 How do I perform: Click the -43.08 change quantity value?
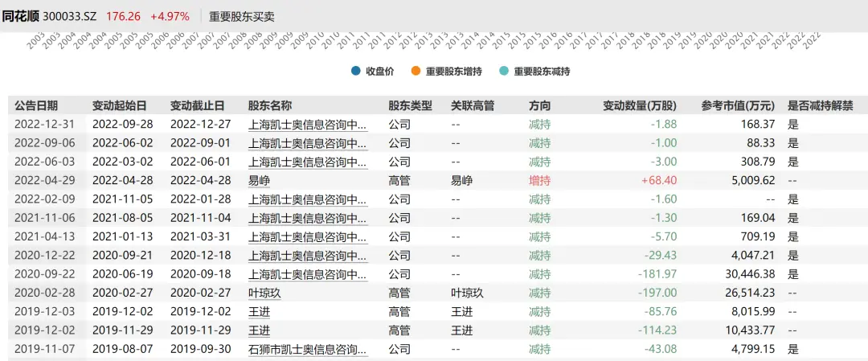(x=661, y=350)
